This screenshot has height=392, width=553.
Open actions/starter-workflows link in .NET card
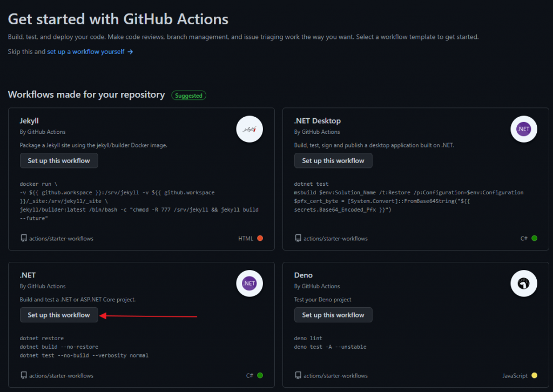click(x=62, y=376)
